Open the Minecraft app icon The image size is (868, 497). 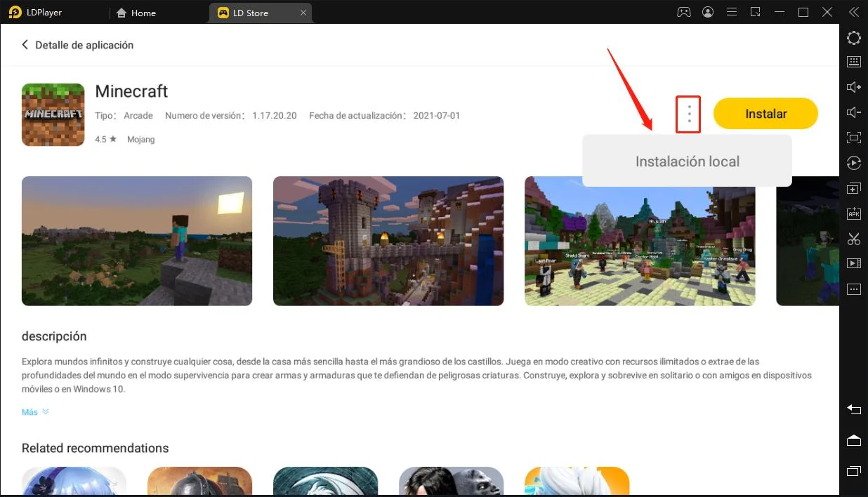53,114
